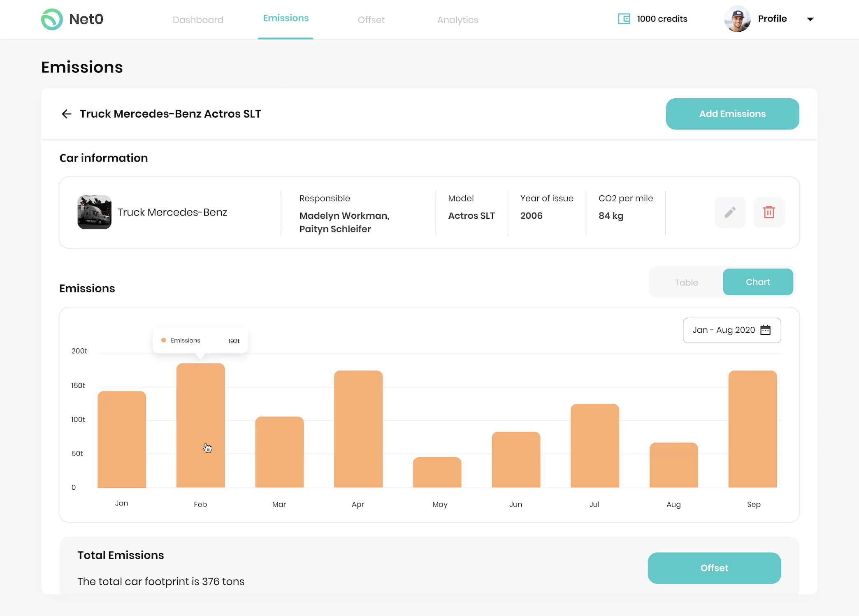Switch to the Offset tab
Screen dimensions: 859x616
(x=371, y=20)
